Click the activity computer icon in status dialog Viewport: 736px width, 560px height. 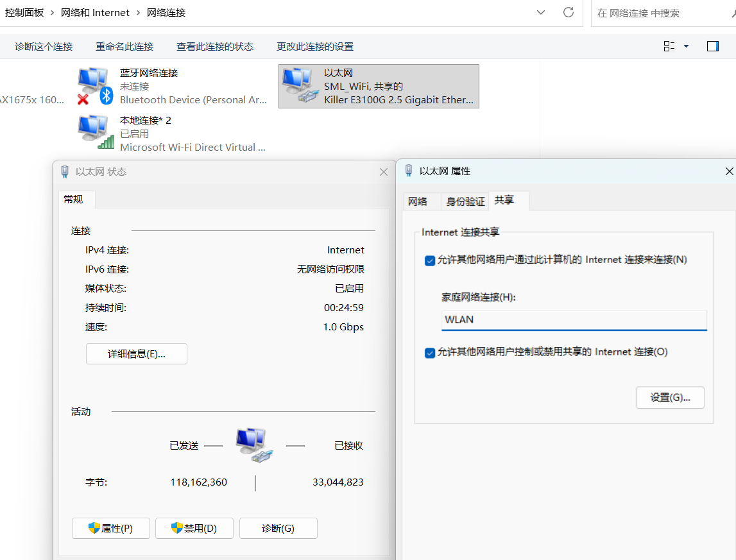pos(254,445)
